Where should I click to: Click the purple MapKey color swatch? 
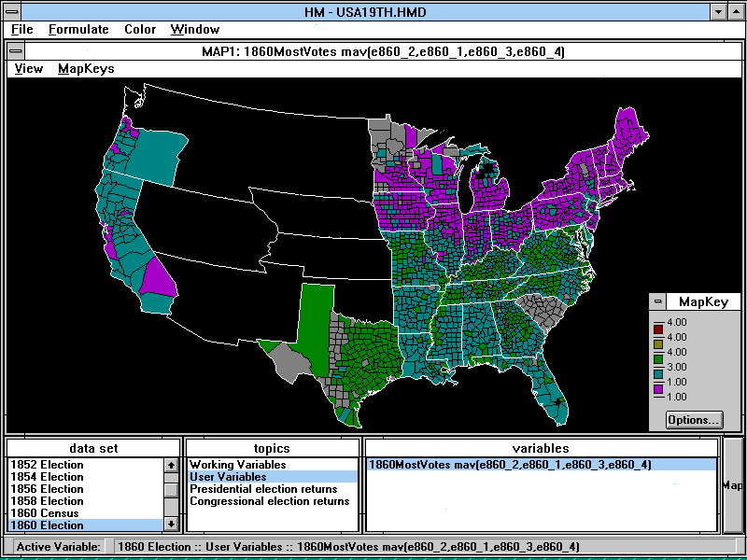click(658, 389)
